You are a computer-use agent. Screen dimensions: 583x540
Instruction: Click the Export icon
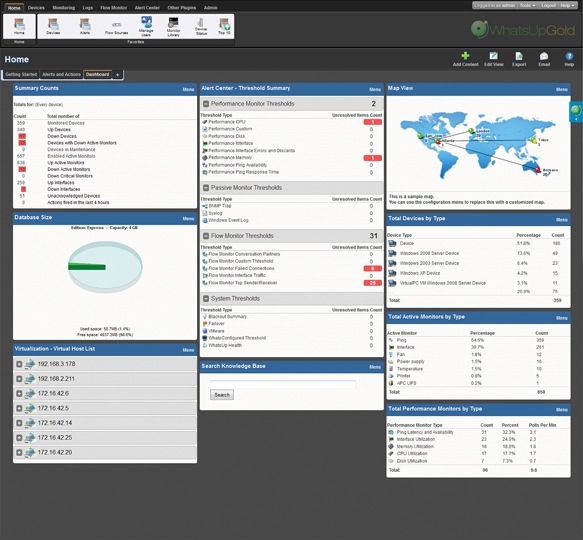coord(519,56)
